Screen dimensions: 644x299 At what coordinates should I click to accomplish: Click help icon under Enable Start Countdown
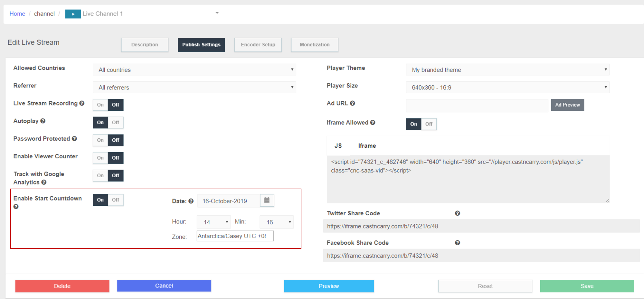16,207
